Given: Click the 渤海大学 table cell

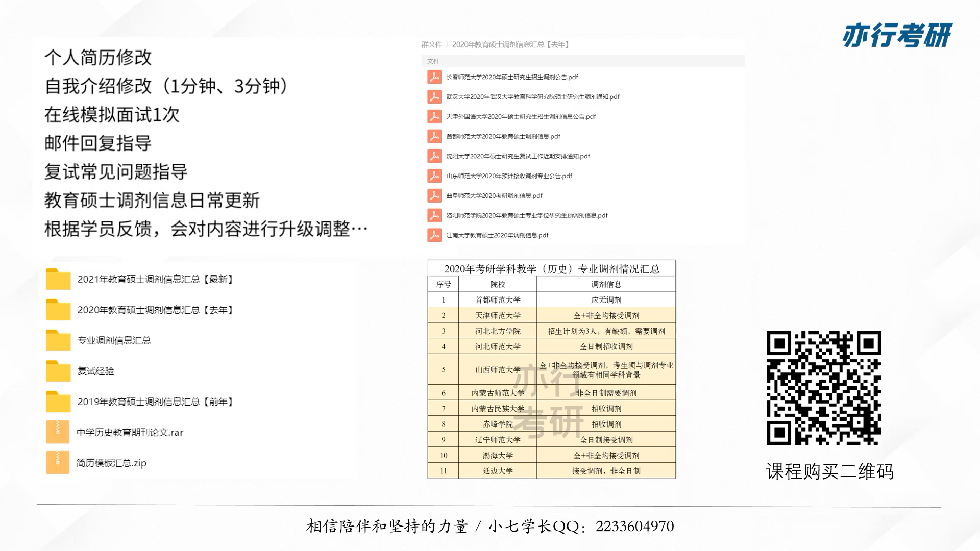Looking at the screenshot, I should (x=498, y=455).
